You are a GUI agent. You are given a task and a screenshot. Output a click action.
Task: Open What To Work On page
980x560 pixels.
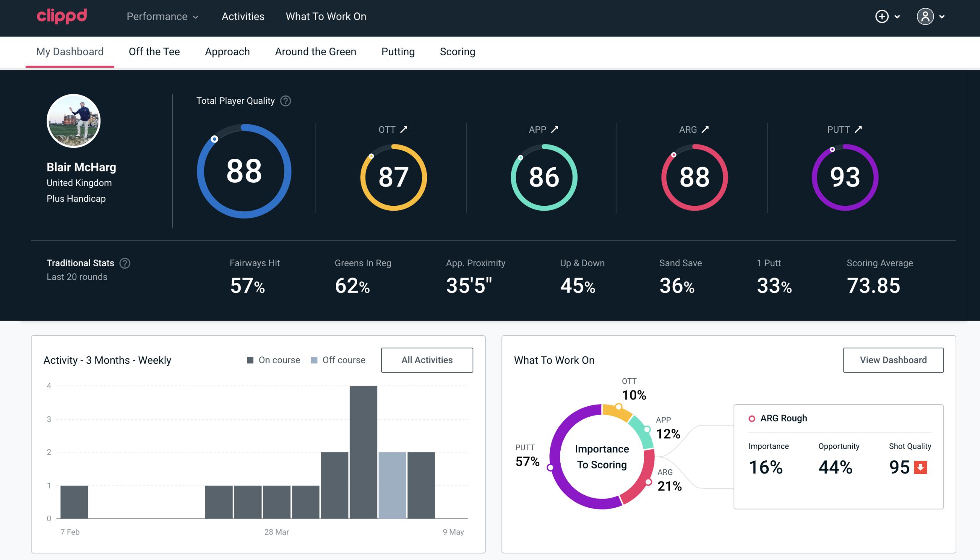[326, 17]
